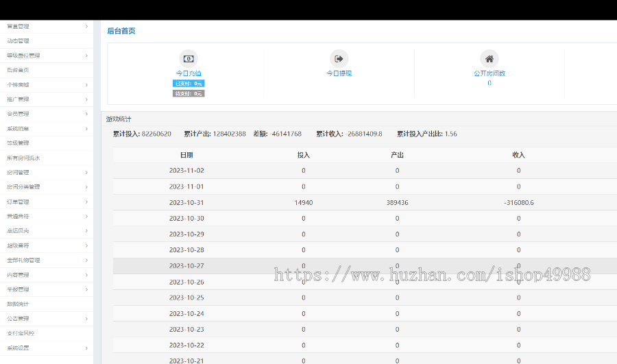Click the 今日充值 banknote icon
Viewport: 617px width, 364px height.
[x=189, y=59]
